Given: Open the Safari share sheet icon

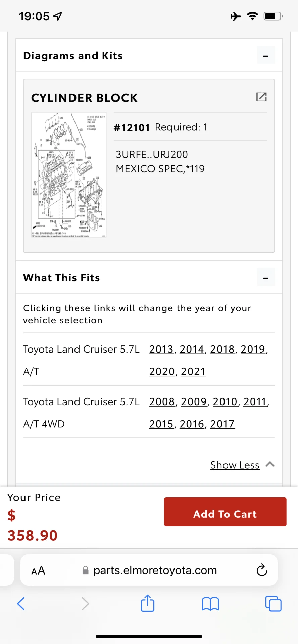Looking at the screenshot, I should pos(148,603).
